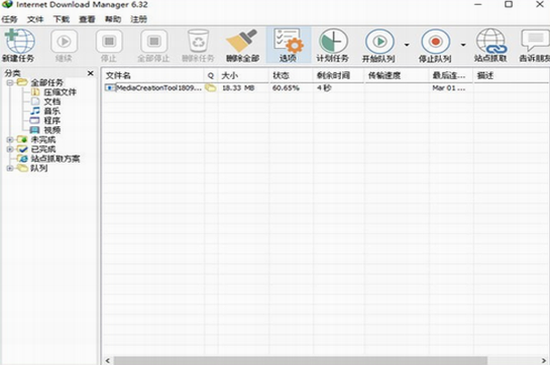Select the MediaCreationTool1809 download row
Viewport: 550px width, 365px height.
click(326, 88)
